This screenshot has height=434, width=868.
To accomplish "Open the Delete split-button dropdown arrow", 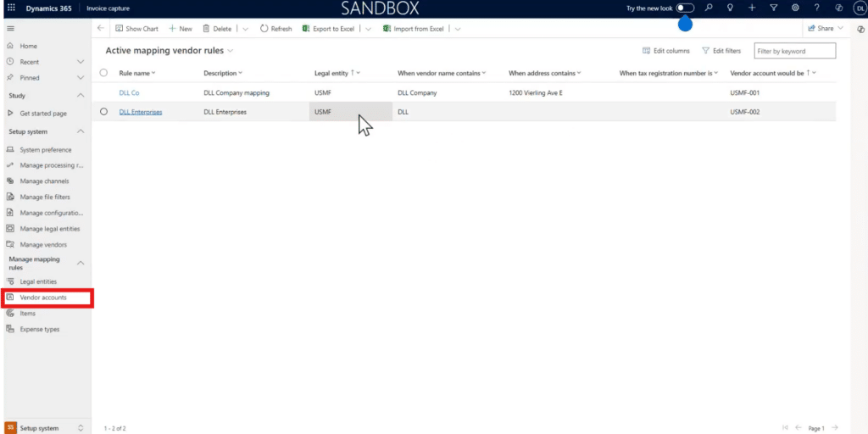I will [x=245, y=29].
